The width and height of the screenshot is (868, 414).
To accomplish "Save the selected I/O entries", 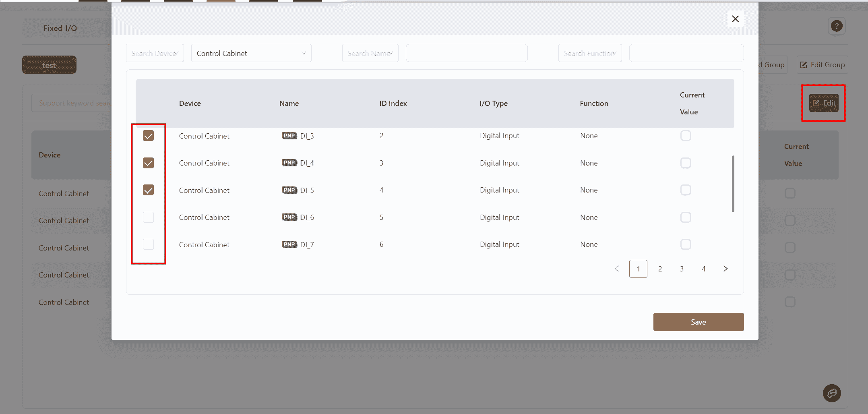I will [698, 322].
